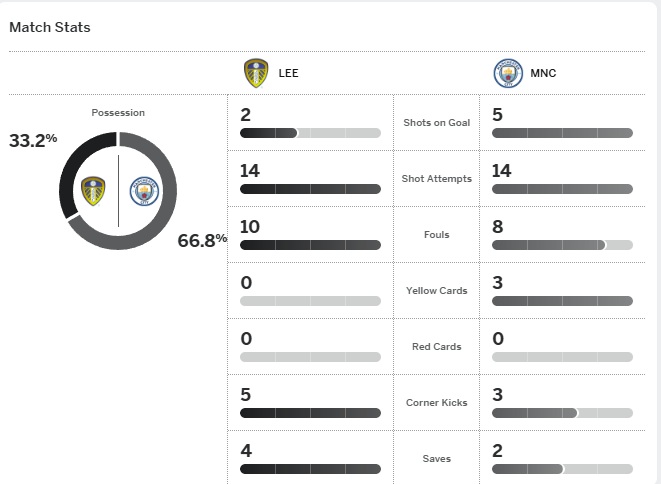Click the Red Cards stat label
The width and height of the screenshot is (661, 484).
pyautogui.click(x=436, y=347)
